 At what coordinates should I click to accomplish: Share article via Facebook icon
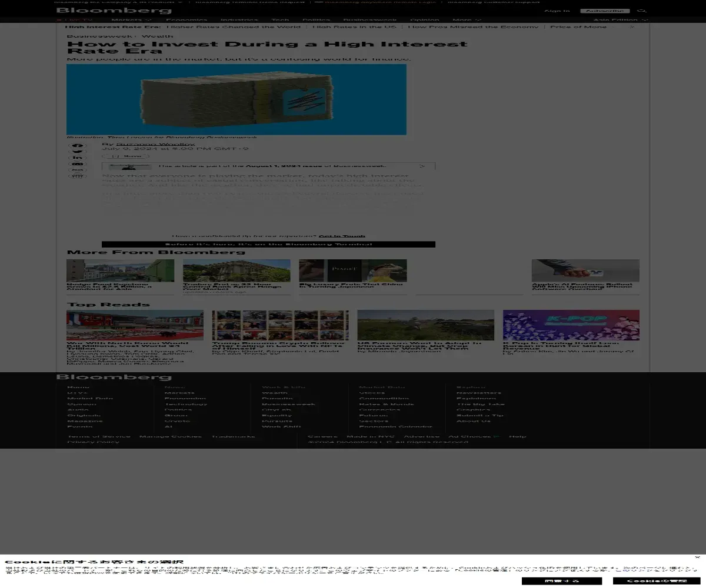(78, 146)
